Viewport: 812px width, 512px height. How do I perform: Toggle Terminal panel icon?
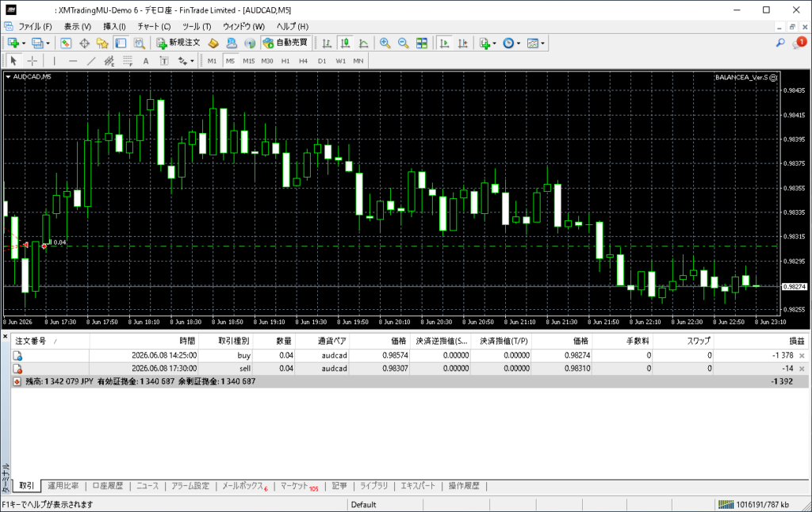(x=121, y=43)
